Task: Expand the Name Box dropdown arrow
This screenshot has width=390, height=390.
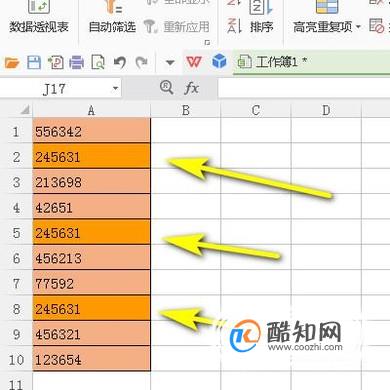Action: point(115,88)
